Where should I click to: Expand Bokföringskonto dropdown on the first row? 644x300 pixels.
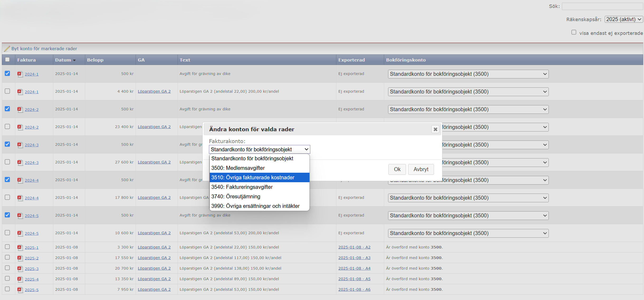468,74
